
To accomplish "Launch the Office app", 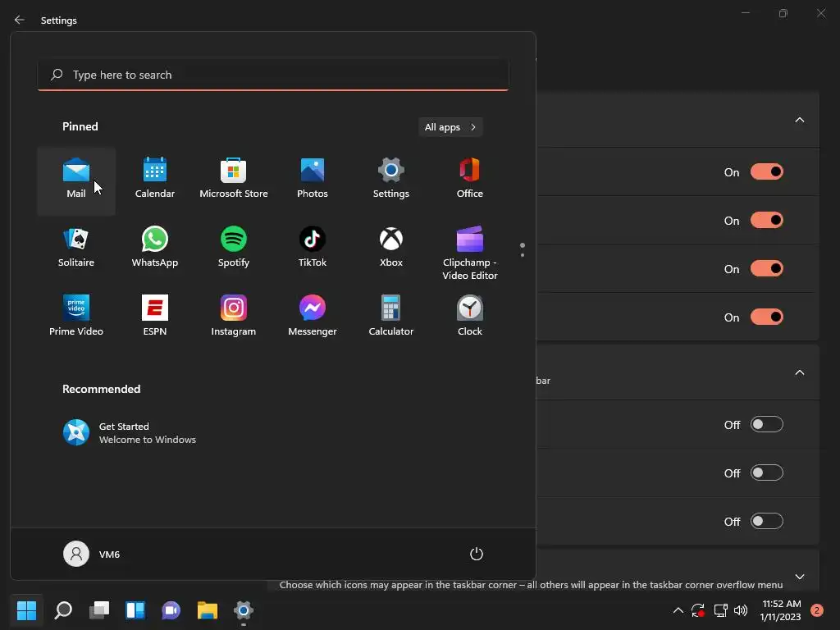I will click(x=470, y=180).
